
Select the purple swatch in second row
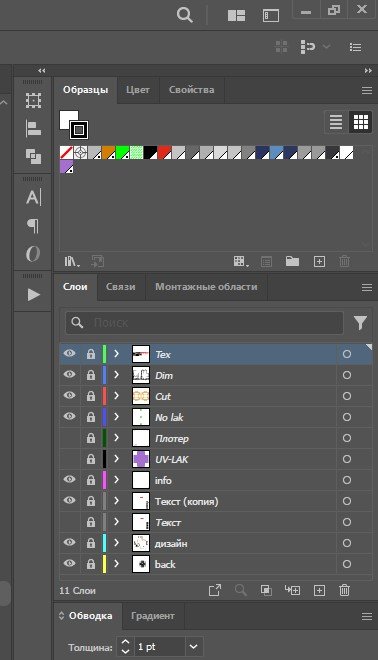click(67, 166)
